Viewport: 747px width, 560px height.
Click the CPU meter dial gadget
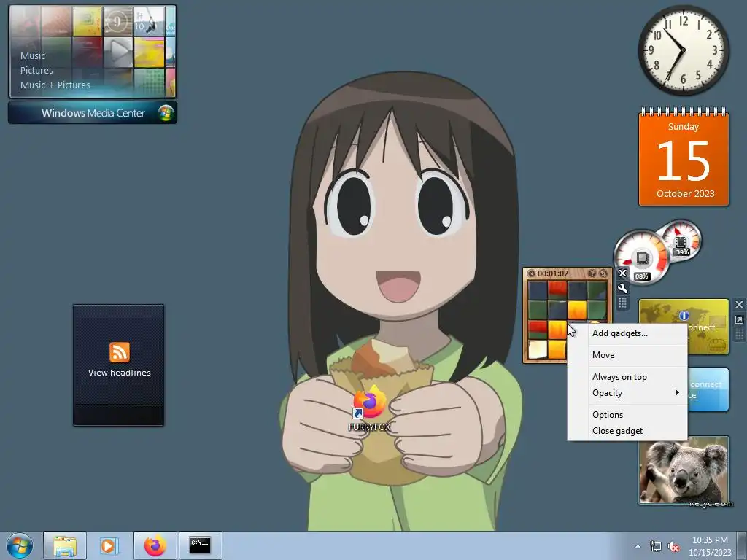click(641, 259)
